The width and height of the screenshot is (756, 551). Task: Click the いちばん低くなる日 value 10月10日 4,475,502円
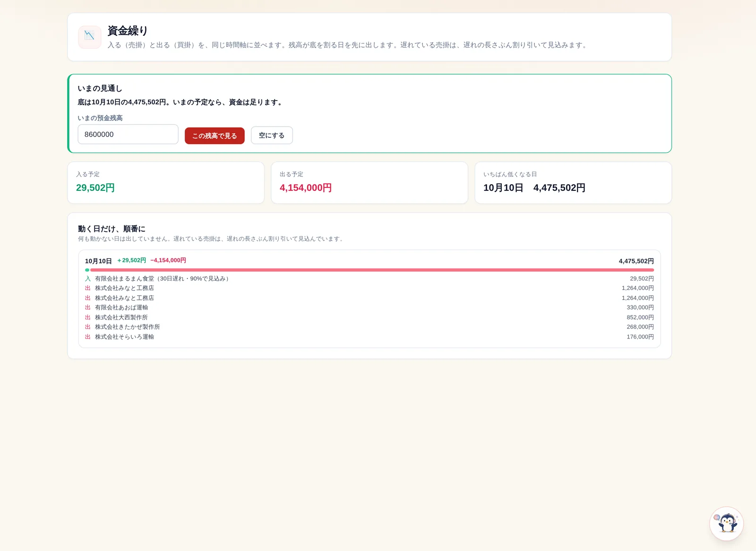(534, 188)
